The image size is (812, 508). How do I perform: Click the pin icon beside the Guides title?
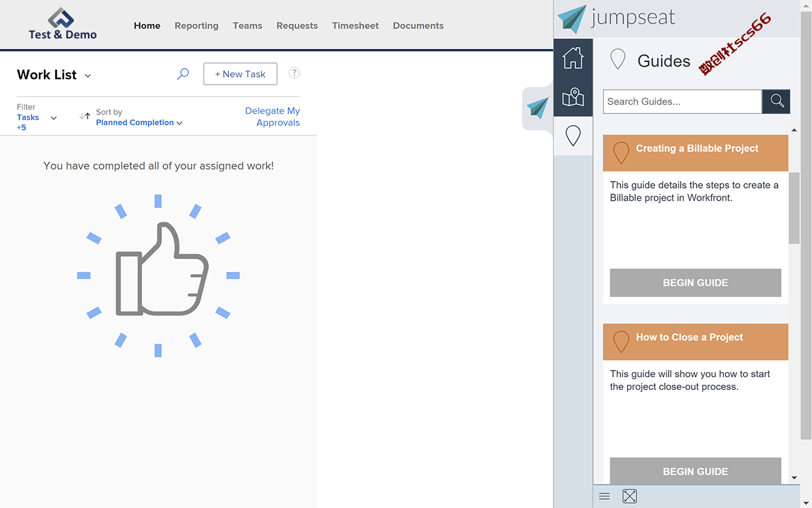coord(617,60)
